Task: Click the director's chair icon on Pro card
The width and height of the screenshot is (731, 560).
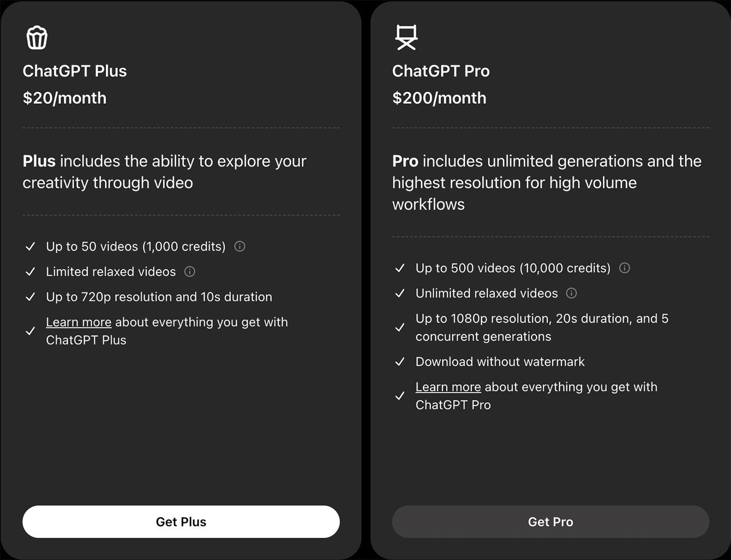Action: (406, 37)
